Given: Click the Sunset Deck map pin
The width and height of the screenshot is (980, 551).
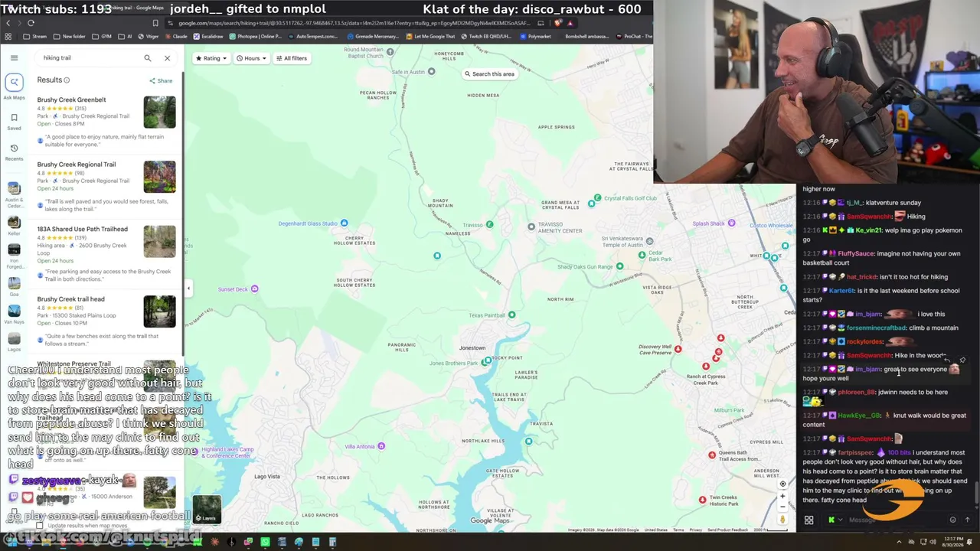Looking at the screenshot, I should point(254,289).
